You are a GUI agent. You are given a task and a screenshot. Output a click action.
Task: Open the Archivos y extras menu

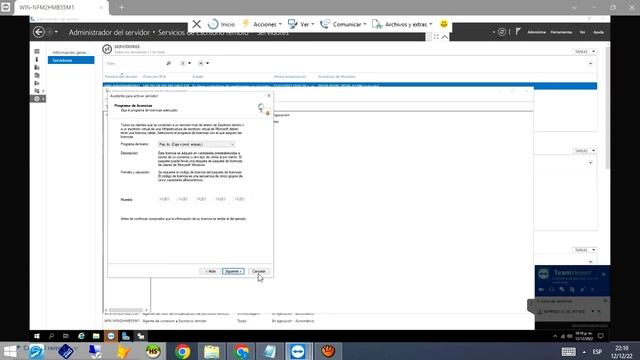pos(402,24)
